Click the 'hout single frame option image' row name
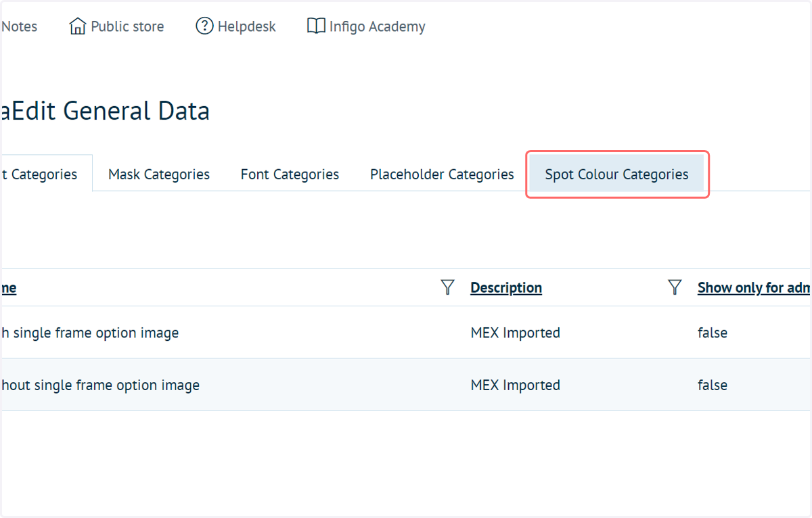The image size is (812, 518). pos(100,385)
